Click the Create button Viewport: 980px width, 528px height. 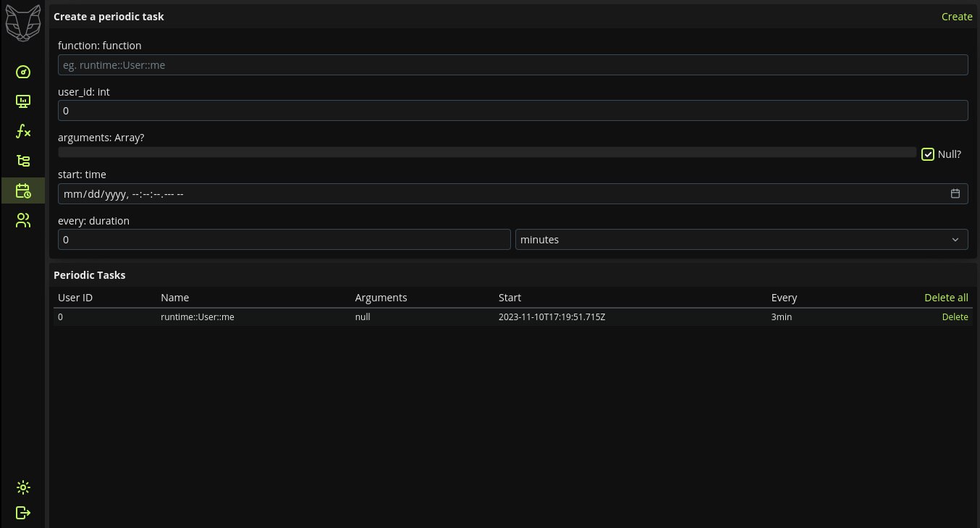(x=957, y=17)
